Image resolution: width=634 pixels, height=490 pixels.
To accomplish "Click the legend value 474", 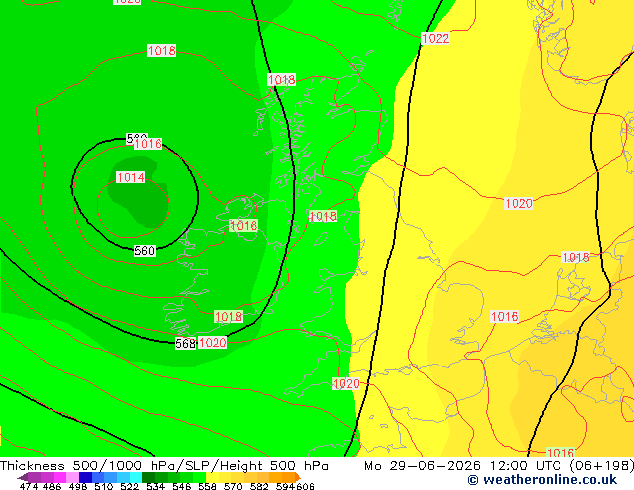I will [x=29, y=486].
